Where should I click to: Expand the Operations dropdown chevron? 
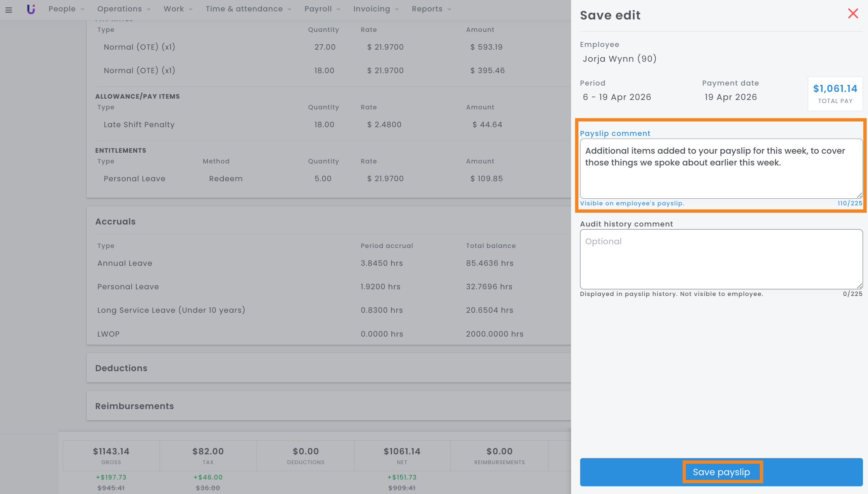point(148,9)
